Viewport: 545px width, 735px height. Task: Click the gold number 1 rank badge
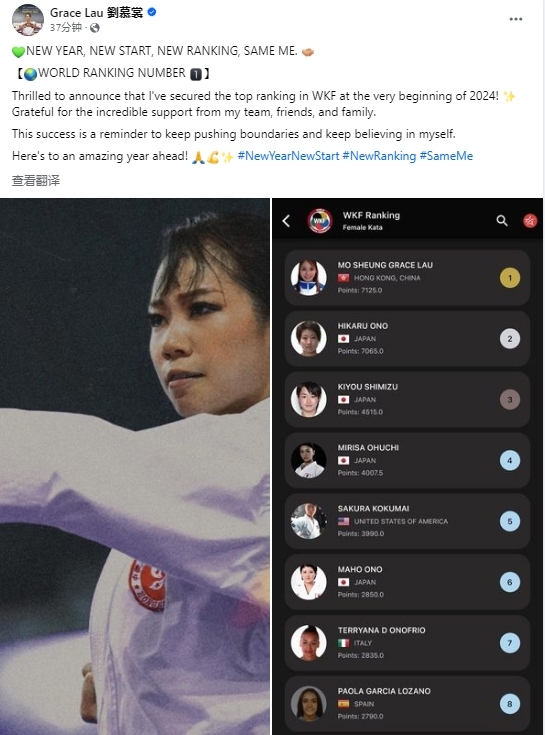[x=510, y=278]
